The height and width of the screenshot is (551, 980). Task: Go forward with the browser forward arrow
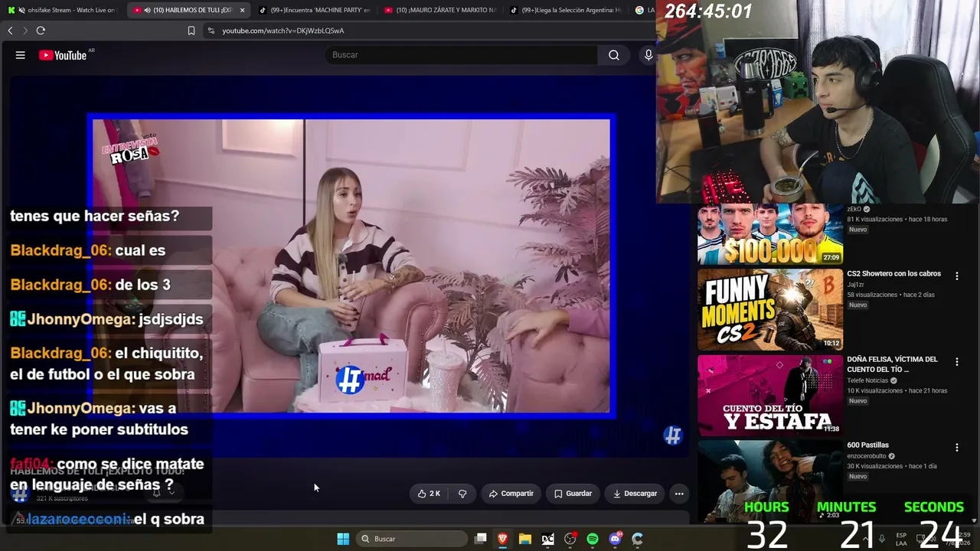(24, 31)
